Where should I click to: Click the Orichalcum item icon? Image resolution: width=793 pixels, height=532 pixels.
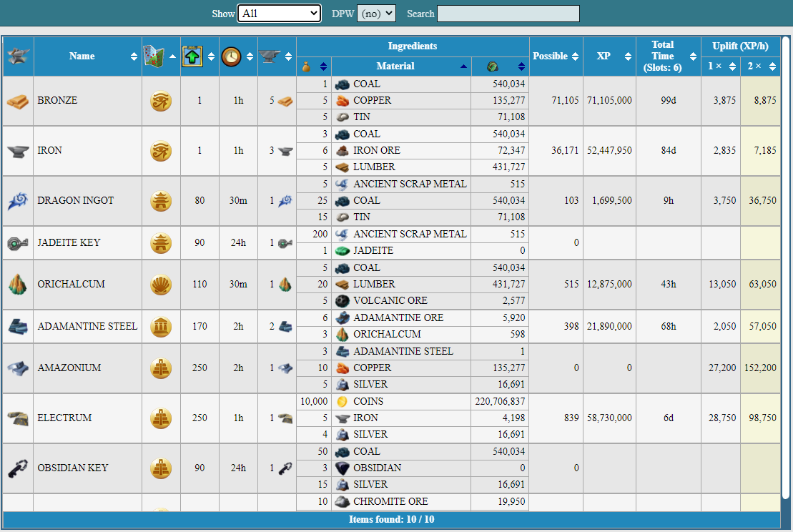[18, 285]
